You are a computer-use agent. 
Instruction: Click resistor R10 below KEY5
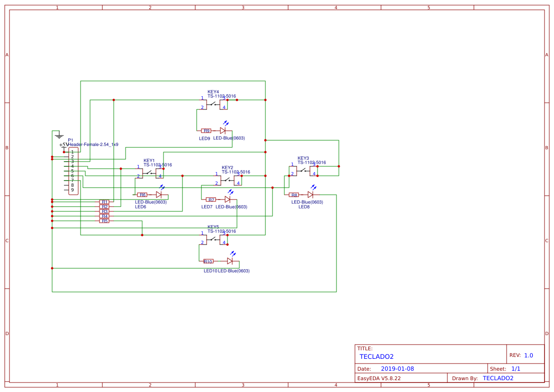pos(209,261)
